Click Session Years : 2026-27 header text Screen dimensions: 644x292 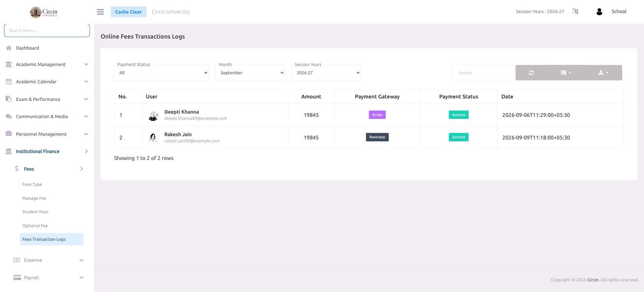pos(540,11)
